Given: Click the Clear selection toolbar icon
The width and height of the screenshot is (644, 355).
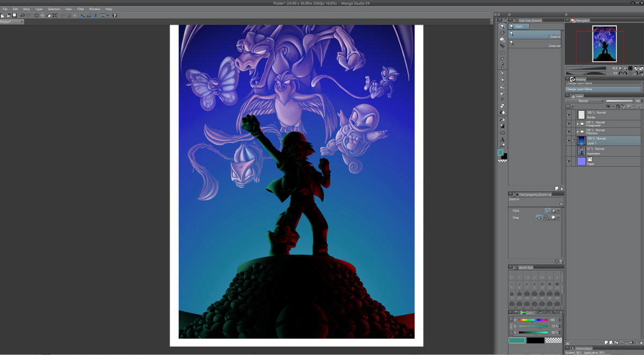Looking at the screenshot, I should coord(36,16).
